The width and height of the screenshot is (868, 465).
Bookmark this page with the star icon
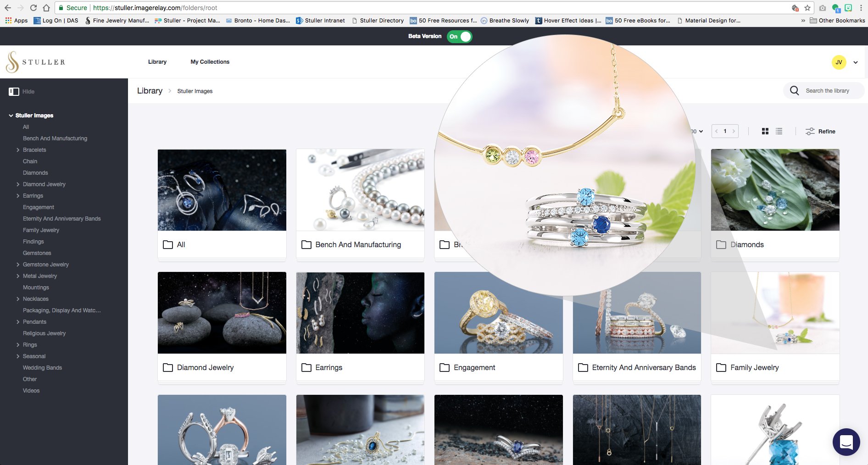[x=807, y=8]
